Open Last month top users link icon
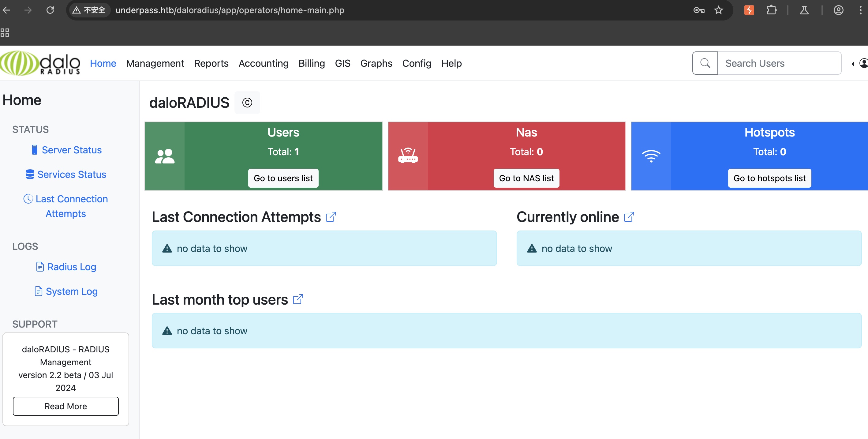 [x=298, y=299]
